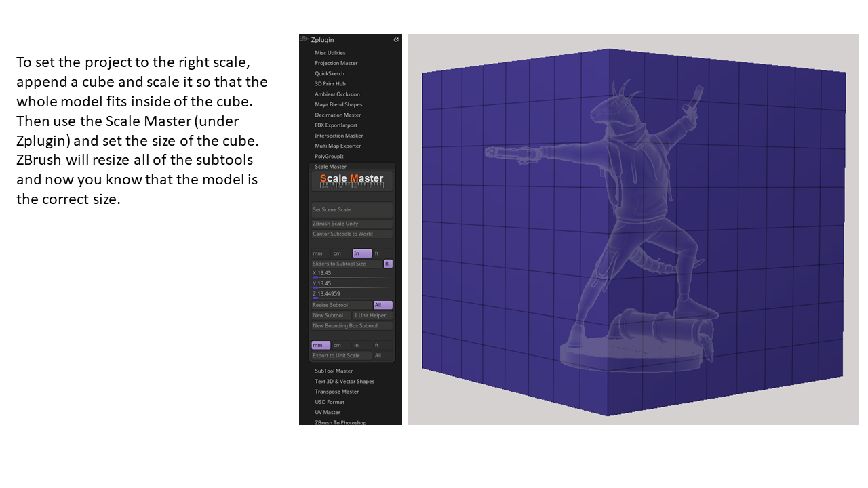Select cm as slider unit
This screenshot has height=488, width=868.
pos(341,253)
